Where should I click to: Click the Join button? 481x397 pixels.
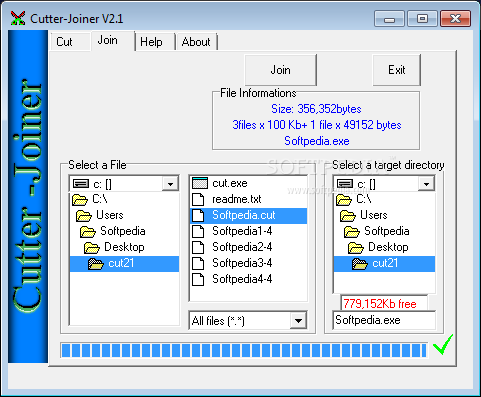[x=280, y=70]
